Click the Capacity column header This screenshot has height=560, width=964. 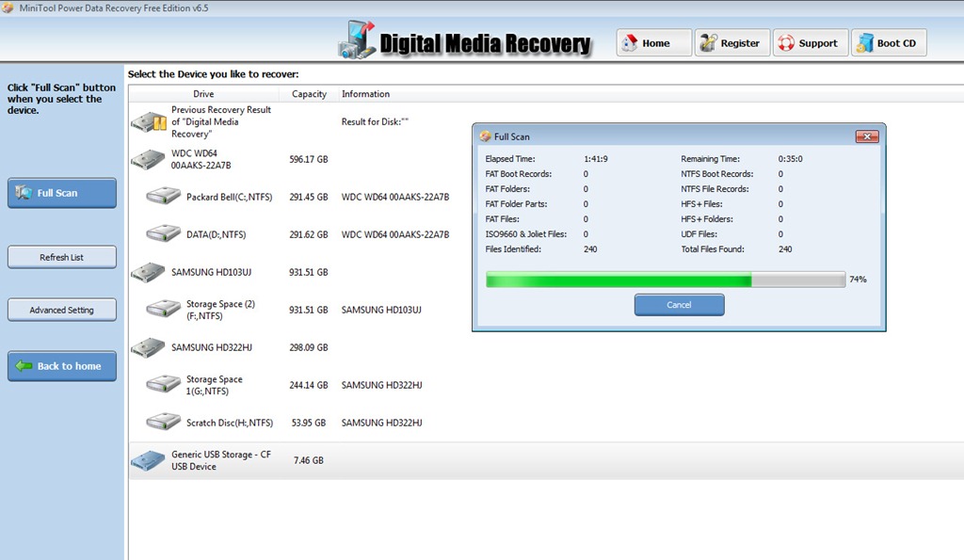tap(309, 94)
